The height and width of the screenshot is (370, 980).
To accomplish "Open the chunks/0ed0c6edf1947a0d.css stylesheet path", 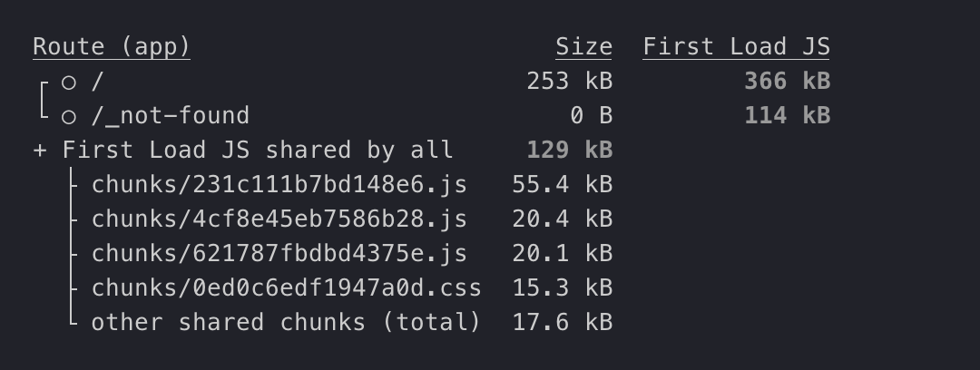I will [286, 288].
